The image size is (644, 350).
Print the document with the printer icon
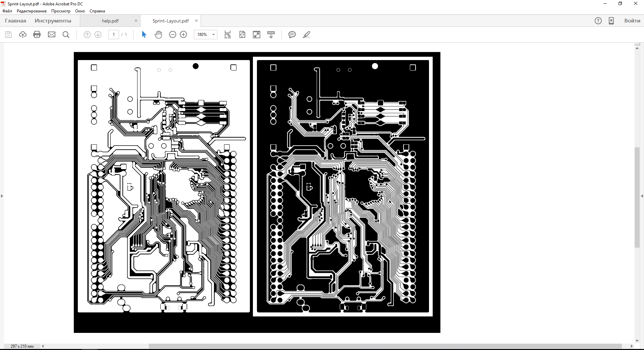(x=37, y=35)
